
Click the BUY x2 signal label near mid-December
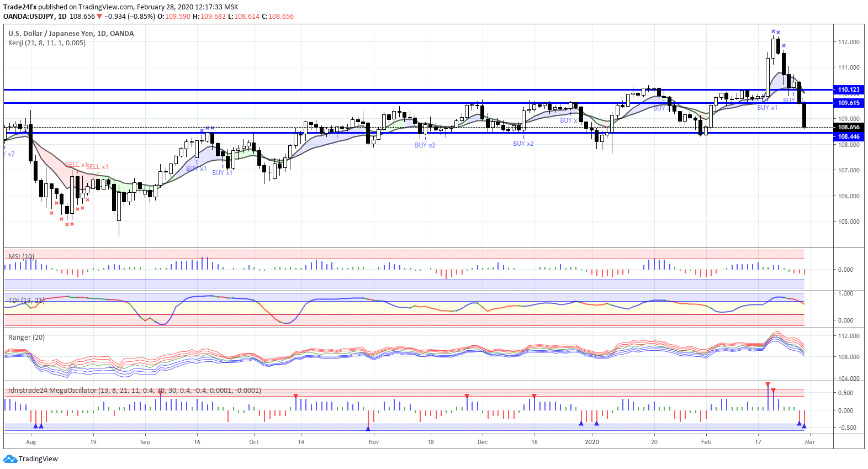tap(523, 144)
